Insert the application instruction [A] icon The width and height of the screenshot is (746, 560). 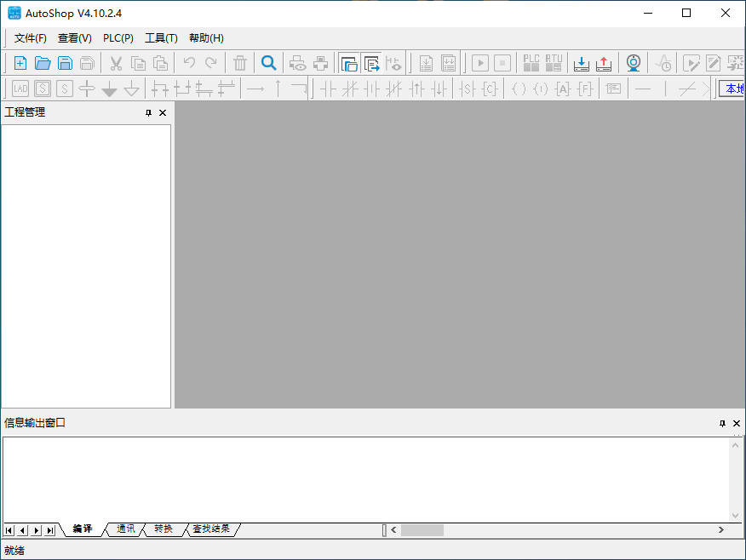[x=563, y=89]
